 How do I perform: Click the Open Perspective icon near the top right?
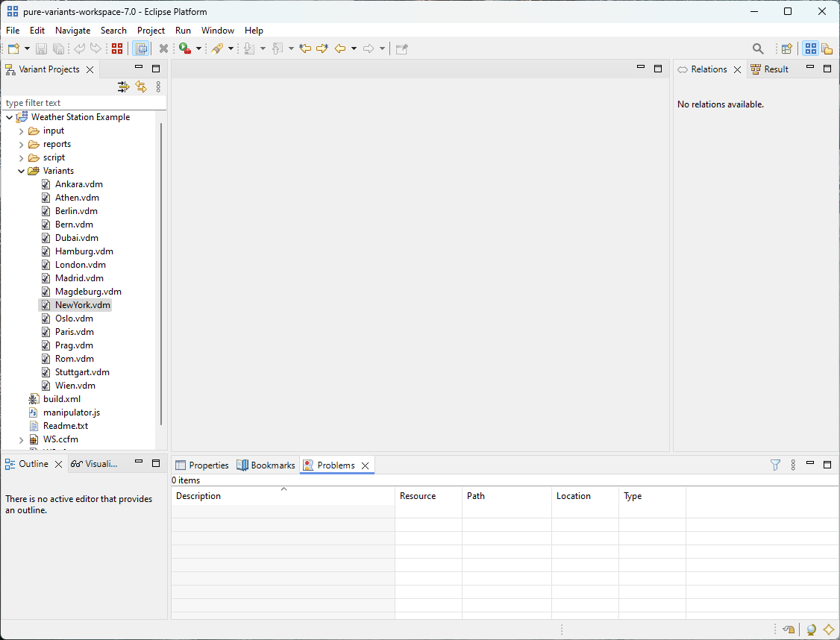click(x=786, y=48)
